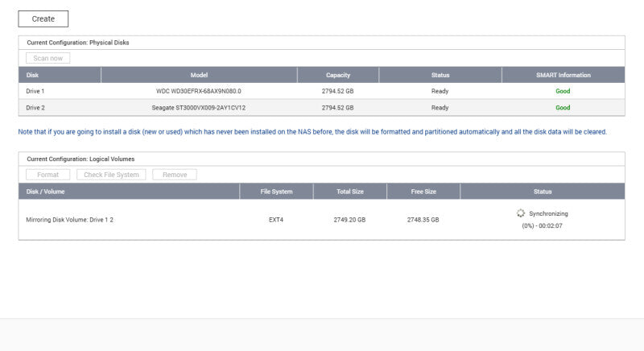Click the blue disk formatting note
The width and height of the screenshot is (644, 351).
point(312,132)
